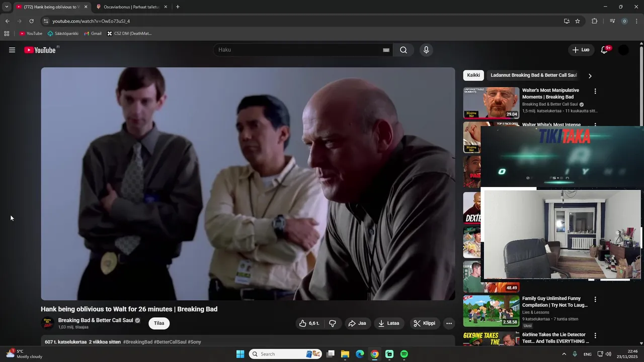Open the tab search dropdown arrow
Screen dimensions: 644x362
(x=7, y=7)
